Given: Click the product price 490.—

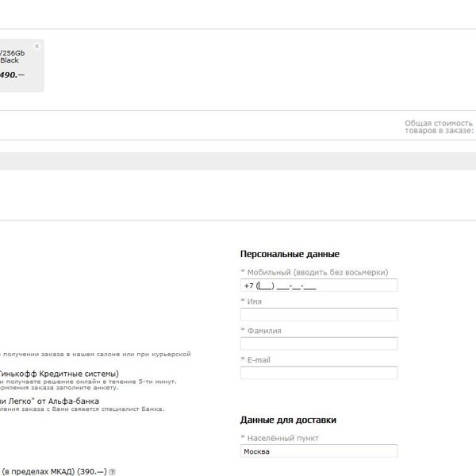Looking at the screenshot, I should click(x=12, y=75).
